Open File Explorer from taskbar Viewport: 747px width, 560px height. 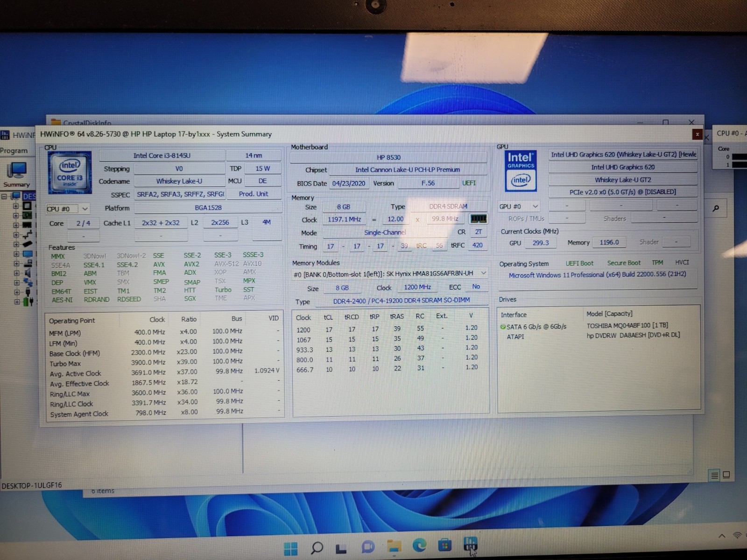click(x=394, y=546)
